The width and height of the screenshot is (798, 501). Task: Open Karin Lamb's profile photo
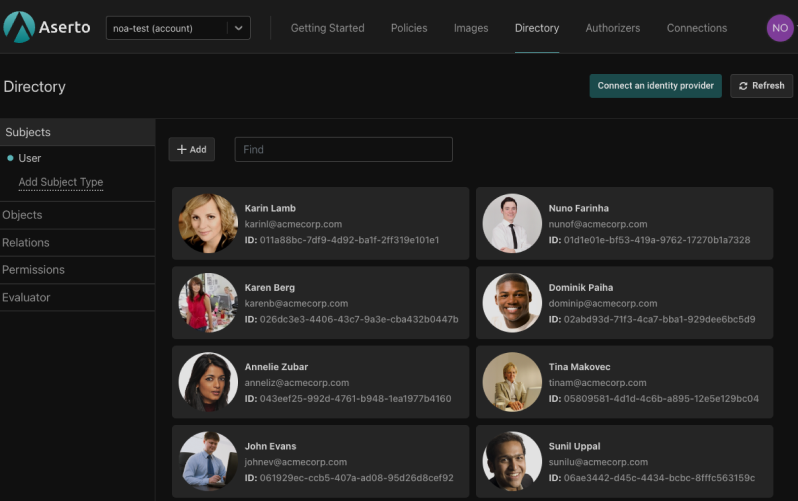tap(208, 223)
